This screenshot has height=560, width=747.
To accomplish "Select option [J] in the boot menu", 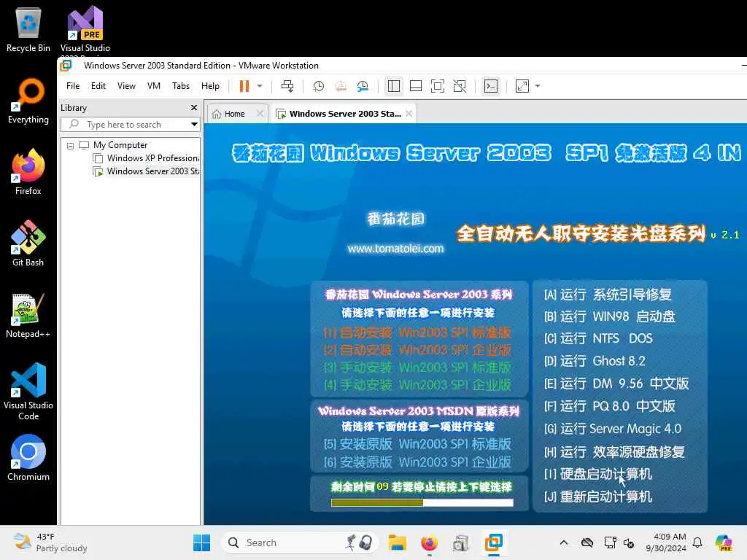I will (598, 497).
